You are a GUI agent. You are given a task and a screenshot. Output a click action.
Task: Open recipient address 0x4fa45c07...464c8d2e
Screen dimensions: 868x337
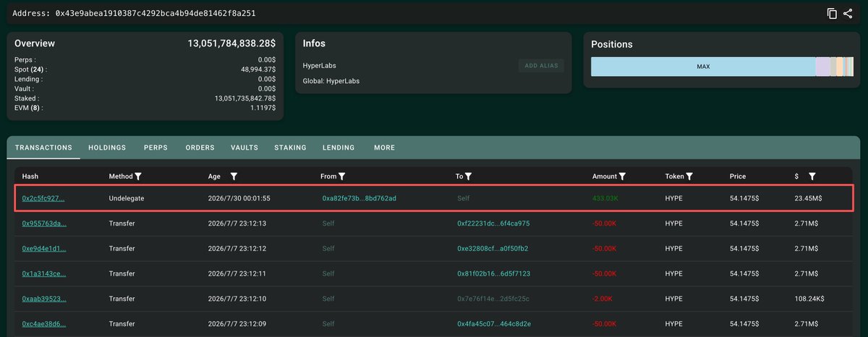tap(493, 323)
